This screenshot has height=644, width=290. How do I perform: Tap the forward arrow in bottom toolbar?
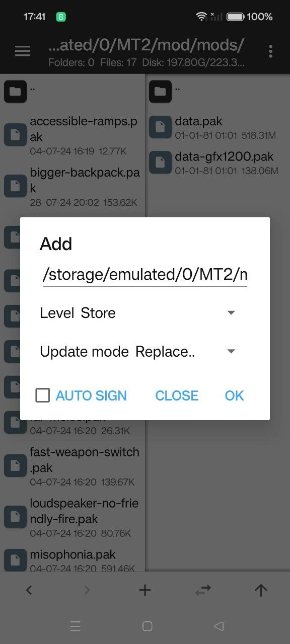(87, 590)
